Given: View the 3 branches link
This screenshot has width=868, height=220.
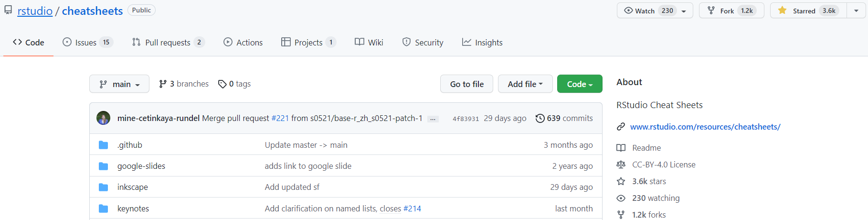Looking at the screenshot, I should 184,84.
